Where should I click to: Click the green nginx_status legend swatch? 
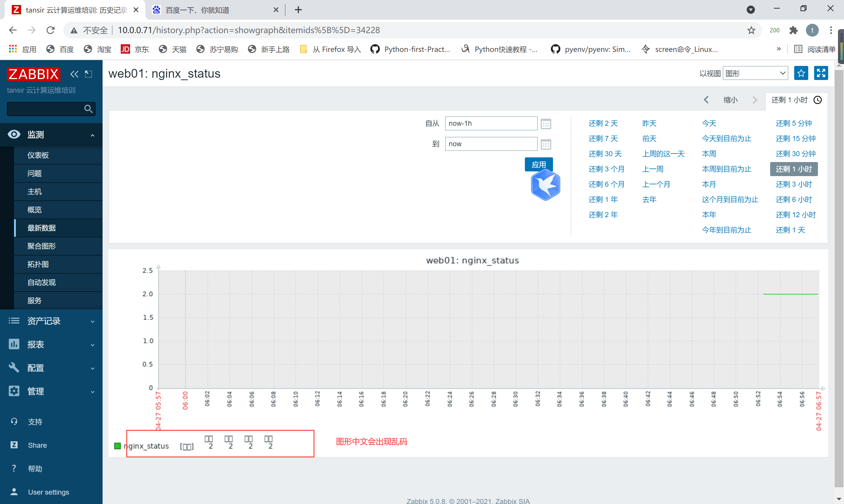pyautogui.click(x=118, y=446)
